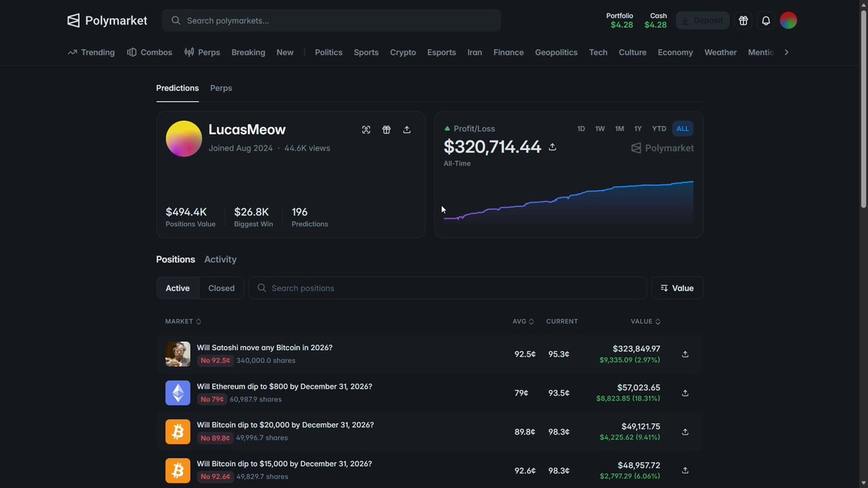Open the Cash $4.28 balance
Screen dimensions: 868x488
[656, 20]
